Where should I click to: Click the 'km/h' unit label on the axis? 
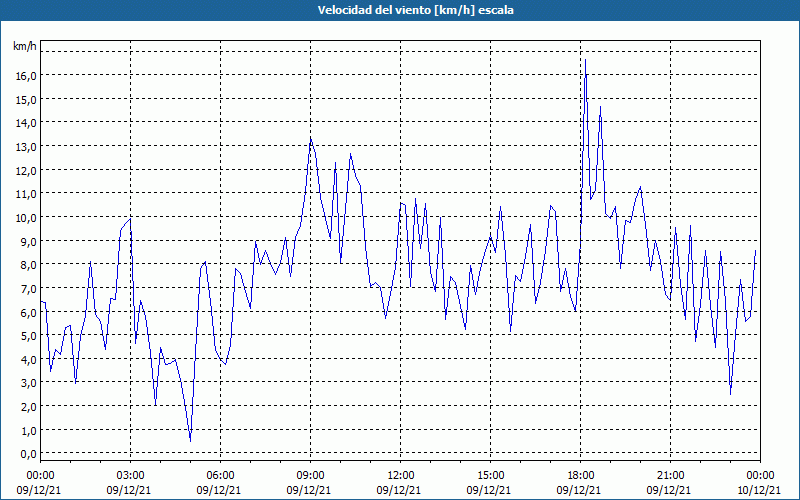[25, 46]
